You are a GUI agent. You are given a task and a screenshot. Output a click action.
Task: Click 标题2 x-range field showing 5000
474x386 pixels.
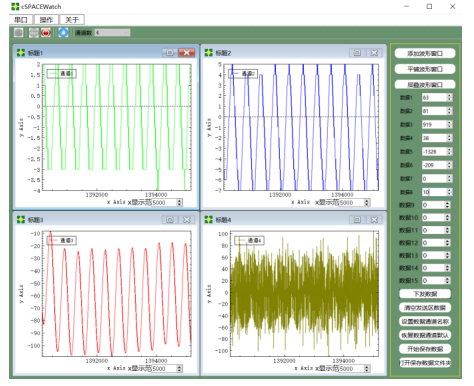click(x=351, y=202)
